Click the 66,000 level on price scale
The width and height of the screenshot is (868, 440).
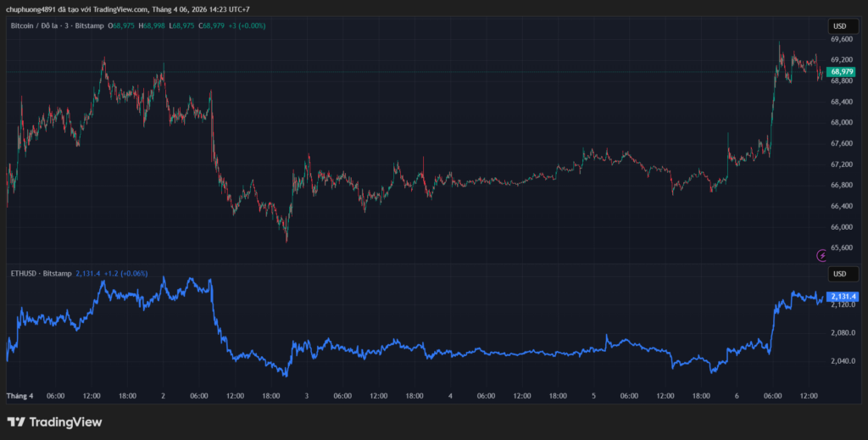point(841,227)
